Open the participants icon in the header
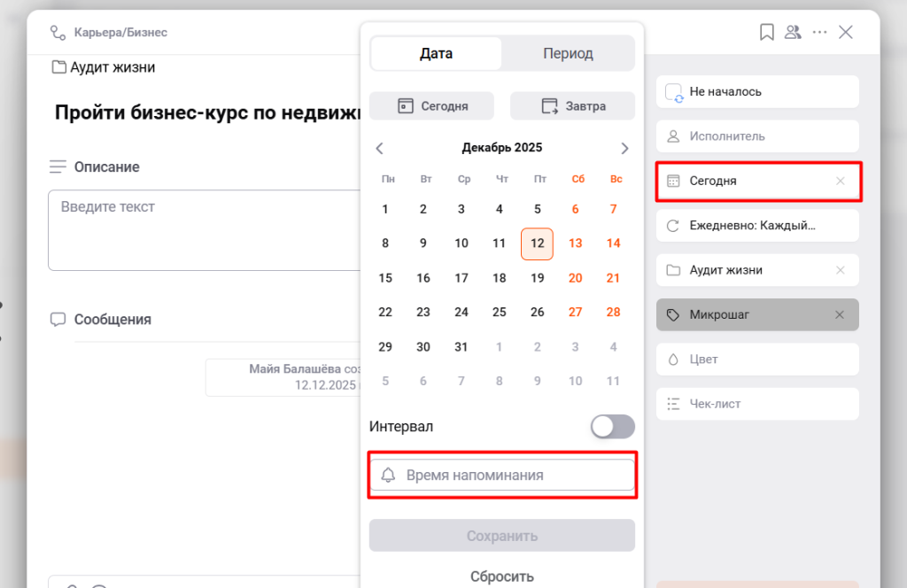The height and width of the screenshot is (588, 907). (793, 32)
